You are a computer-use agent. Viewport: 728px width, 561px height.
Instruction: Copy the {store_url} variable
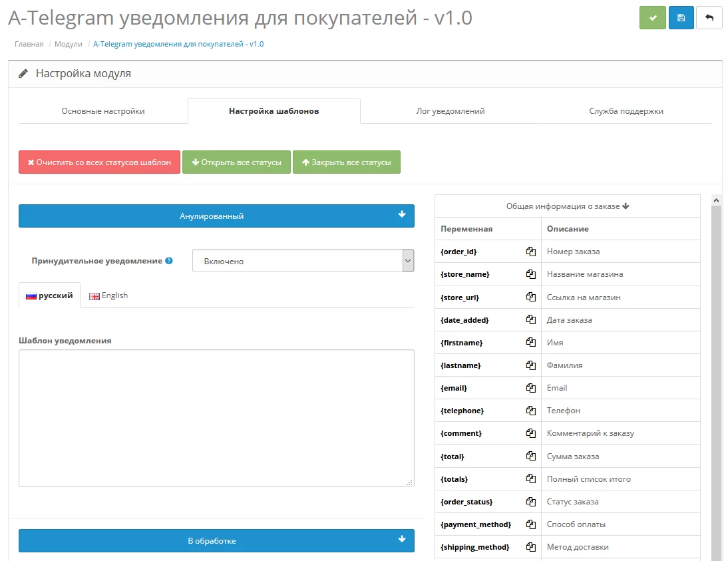pyautogui.click(x=530, y=297)
